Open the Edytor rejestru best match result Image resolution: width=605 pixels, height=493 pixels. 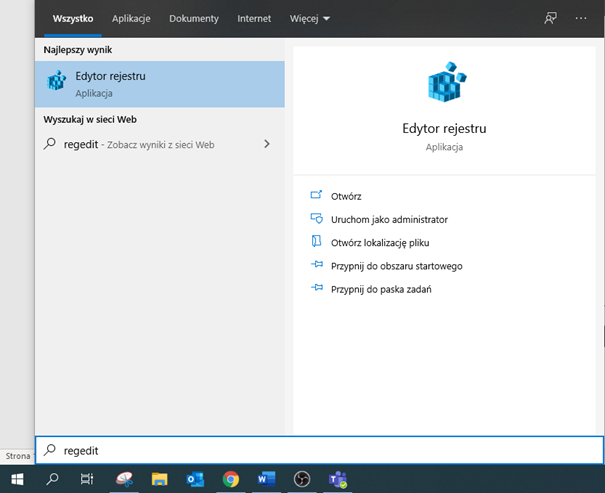click(159, 84)
